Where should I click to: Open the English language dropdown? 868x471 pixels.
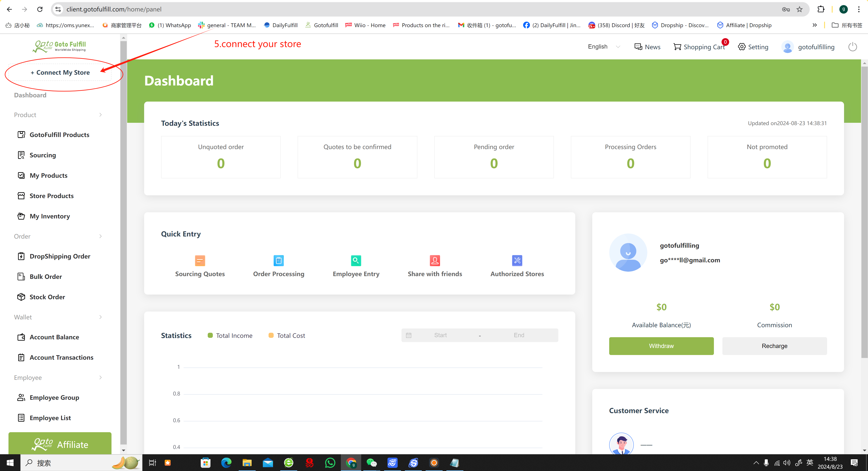[x=604, y=47]
